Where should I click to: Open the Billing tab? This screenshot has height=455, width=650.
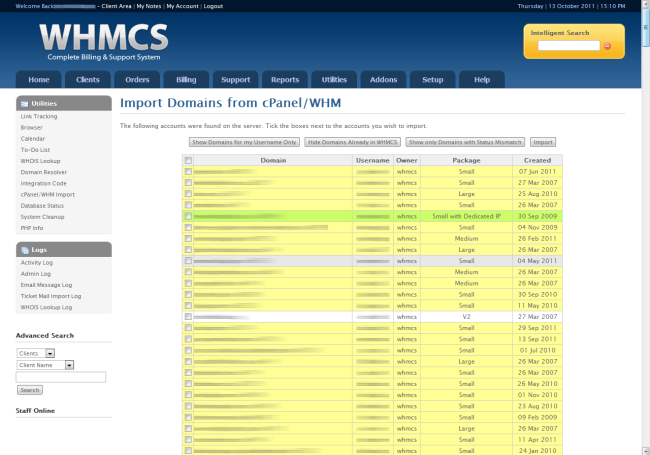[x=186, y=80]
